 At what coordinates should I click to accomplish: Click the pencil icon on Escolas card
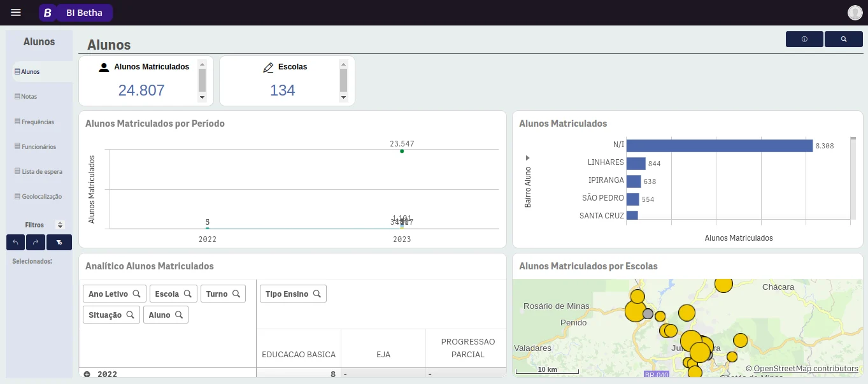[x=268, y=67]
